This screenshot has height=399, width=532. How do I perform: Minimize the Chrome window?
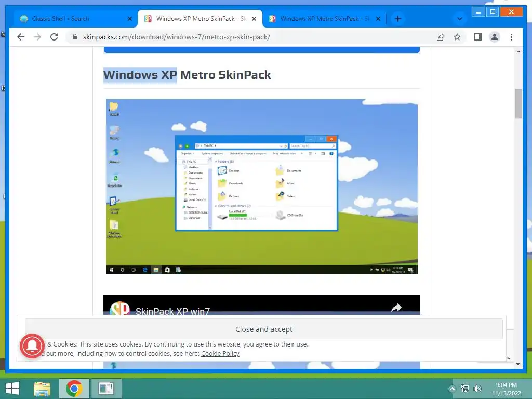(478, 12)
